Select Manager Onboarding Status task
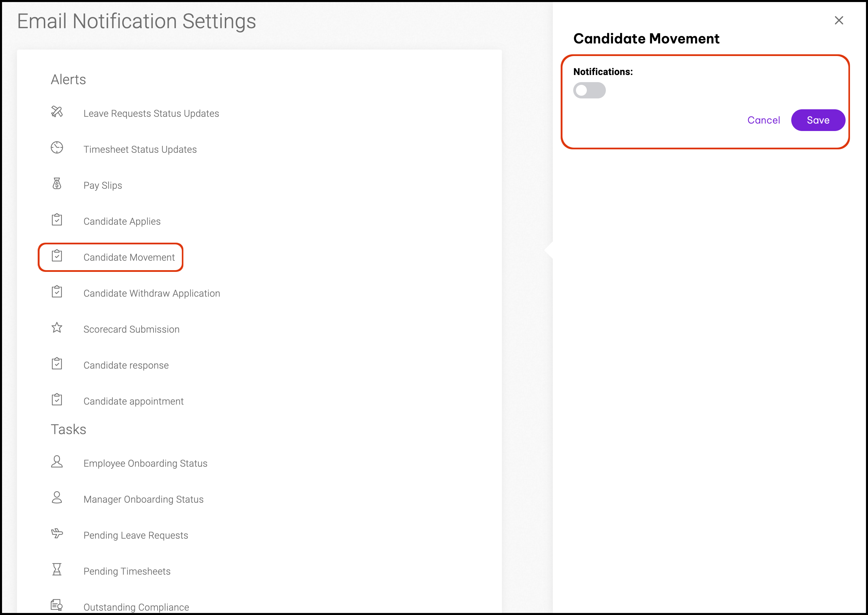This screenshot has height=615, width=868. 143,500
